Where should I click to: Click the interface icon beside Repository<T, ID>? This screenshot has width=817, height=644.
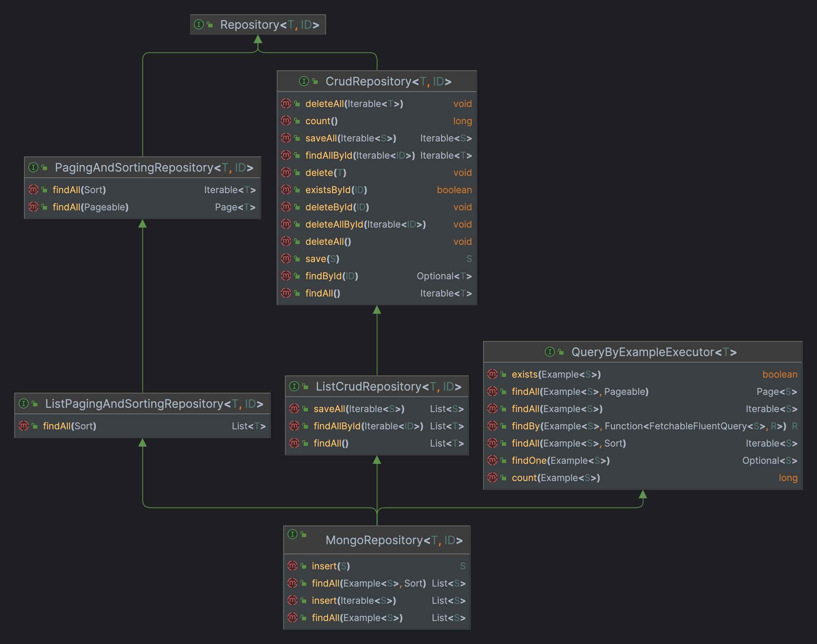click(199, 24)
